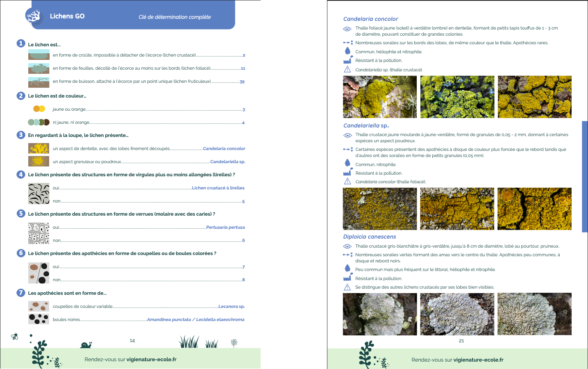Select the black comma-shaped lirelles illustration
588x369 pixels.
39,194
